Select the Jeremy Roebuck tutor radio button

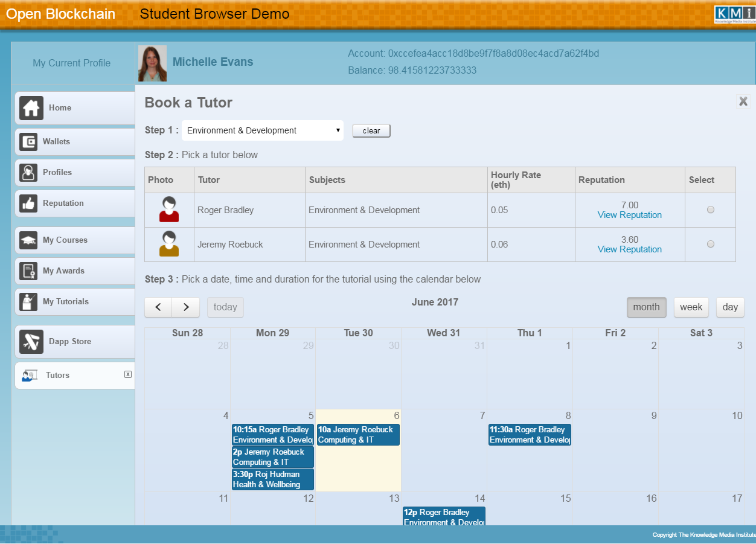(710, 244)
